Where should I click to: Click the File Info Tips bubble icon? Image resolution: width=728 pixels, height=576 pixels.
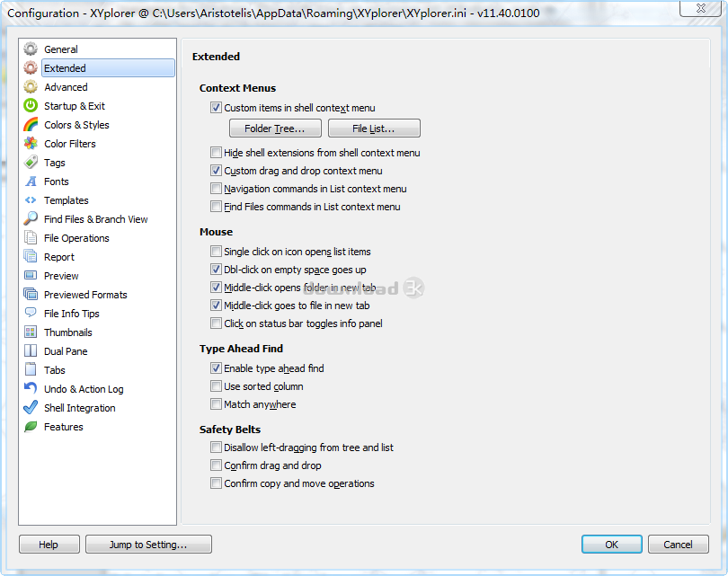click(31, 314)
